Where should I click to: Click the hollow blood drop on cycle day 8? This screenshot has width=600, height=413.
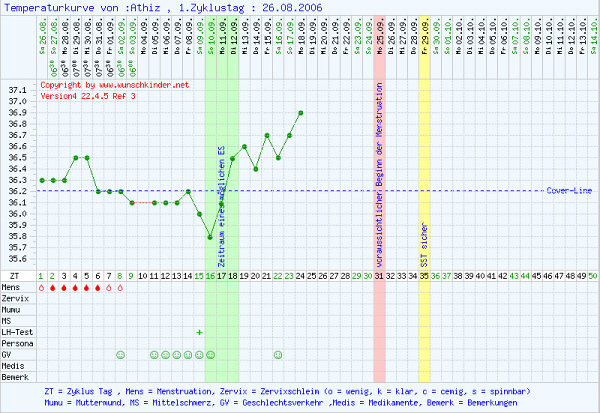[120, 287]
